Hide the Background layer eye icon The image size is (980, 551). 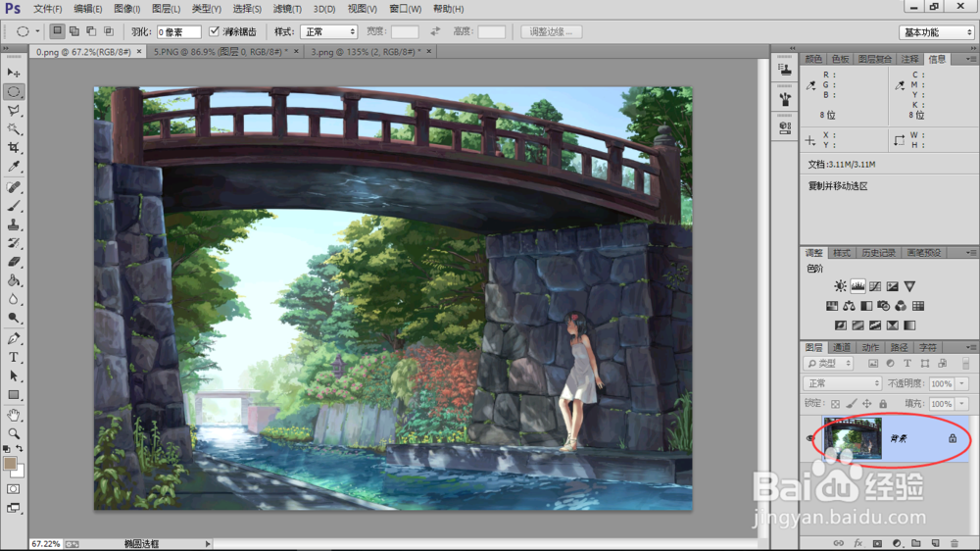[810, 438]
